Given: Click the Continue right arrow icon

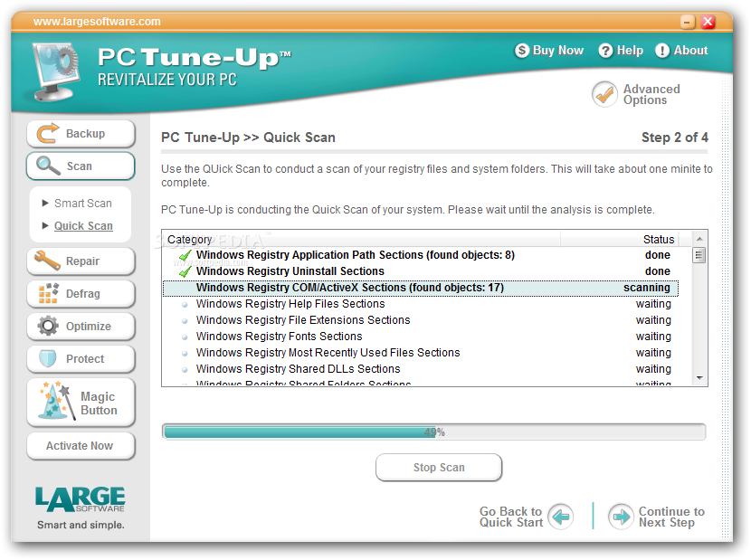Looking at the screenshot, I should (x=622, y=517).
